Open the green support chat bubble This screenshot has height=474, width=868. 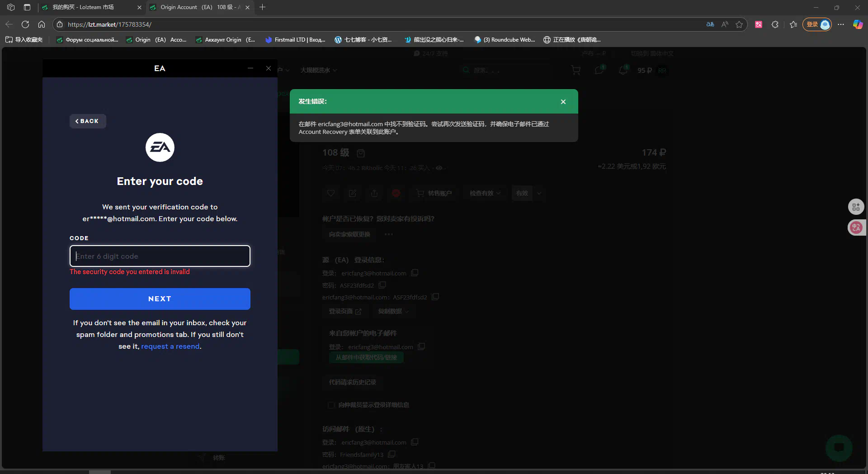pos(839,448)
